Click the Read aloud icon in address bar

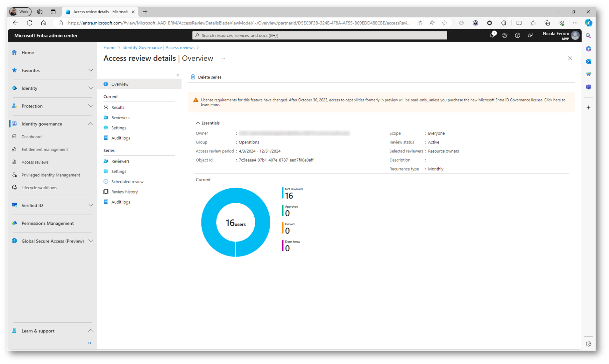(x=432, y=23)
